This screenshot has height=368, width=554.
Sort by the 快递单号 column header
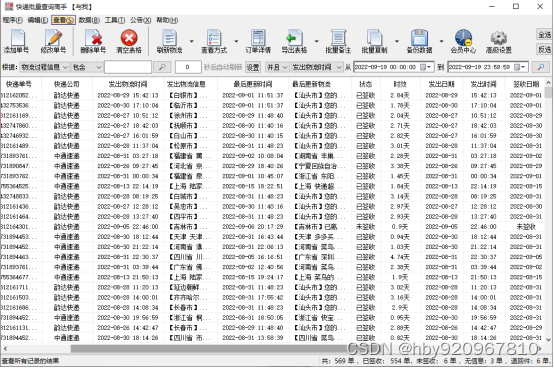pos(19,84)
